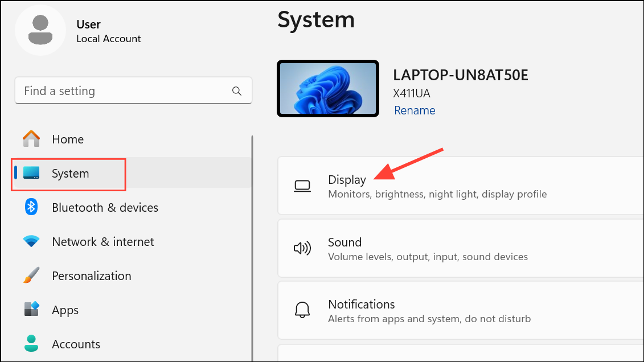This screenshot has width=644, height=362.
Task: Click Alerts from apps and system description
Action: pos(429,319)
